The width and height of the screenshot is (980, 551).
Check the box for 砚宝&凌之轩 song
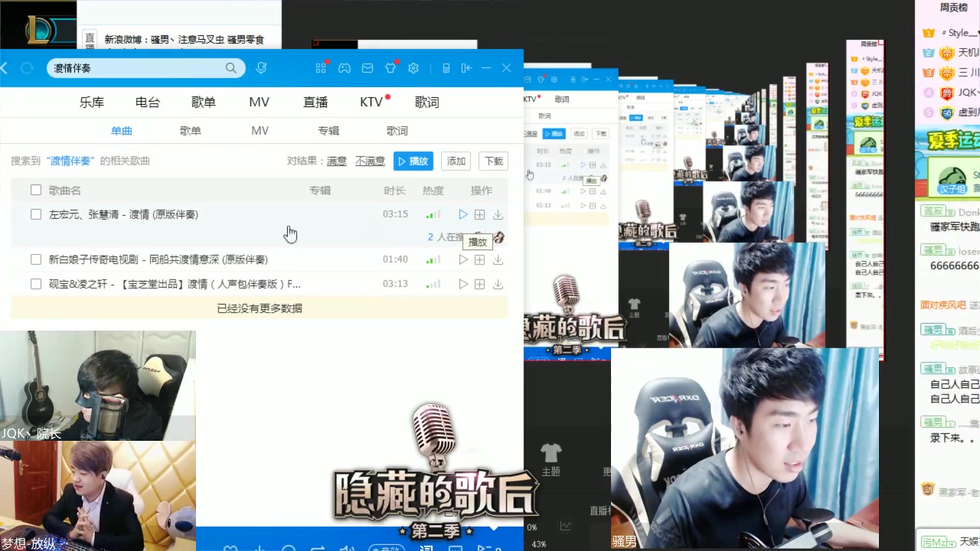click(x=36, y=284)
